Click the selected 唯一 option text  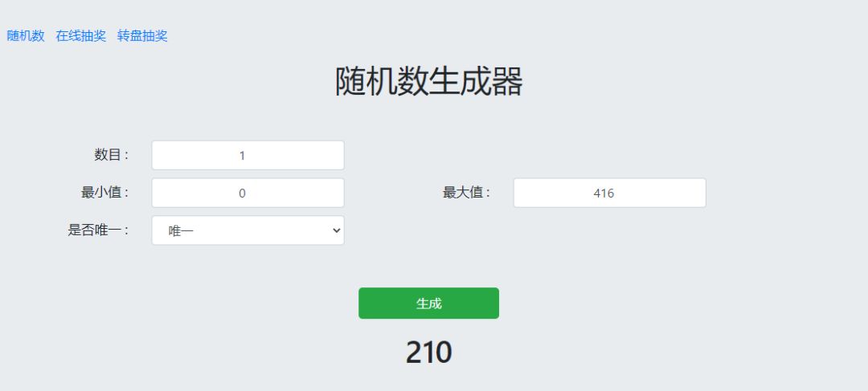pos(181,231)
